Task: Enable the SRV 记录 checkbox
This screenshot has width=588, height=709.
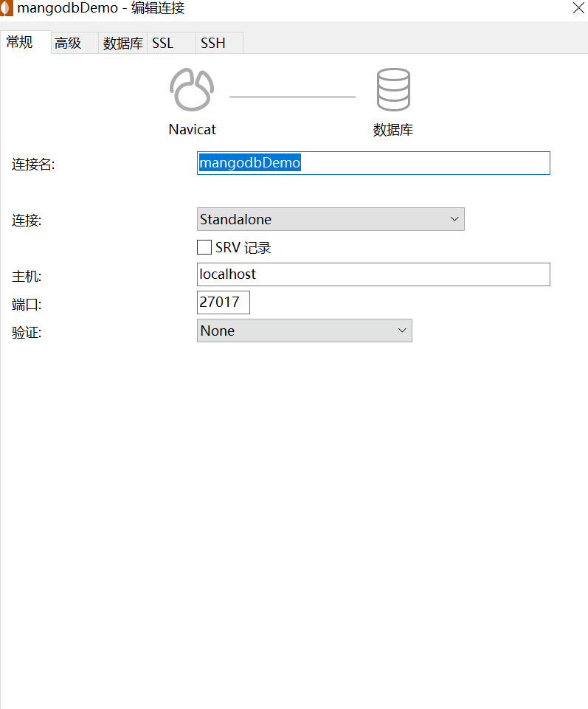Action: [204, 247]
